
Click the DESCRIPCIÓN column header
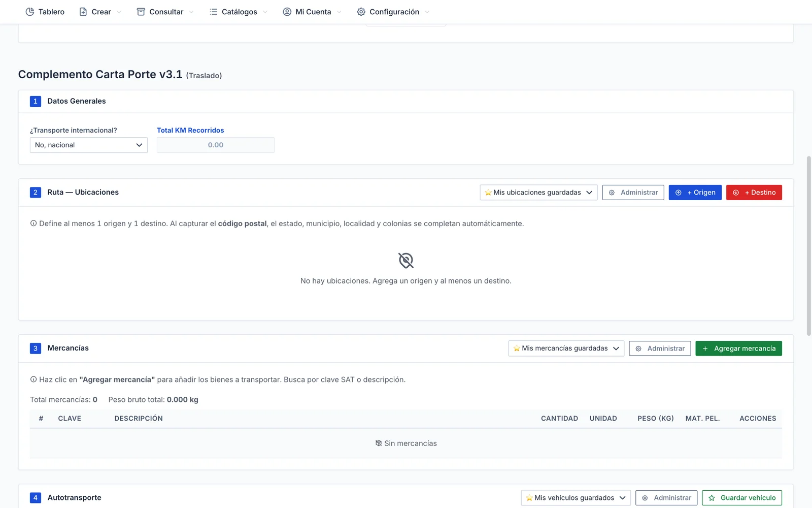click(x=139, y=419)
